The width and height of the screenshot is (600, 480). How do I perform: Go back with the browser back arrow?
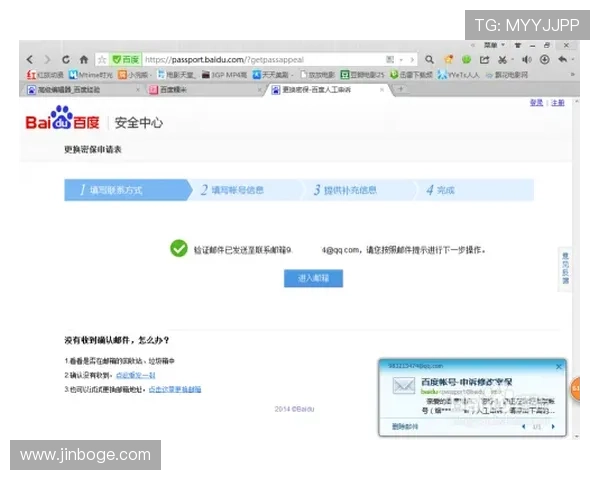coord(30,60)
